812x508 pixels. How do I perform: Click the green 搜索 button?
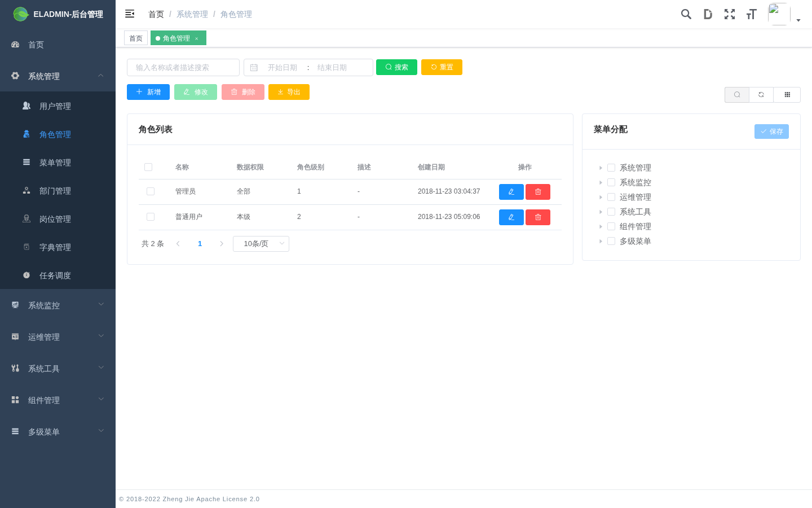396,67
